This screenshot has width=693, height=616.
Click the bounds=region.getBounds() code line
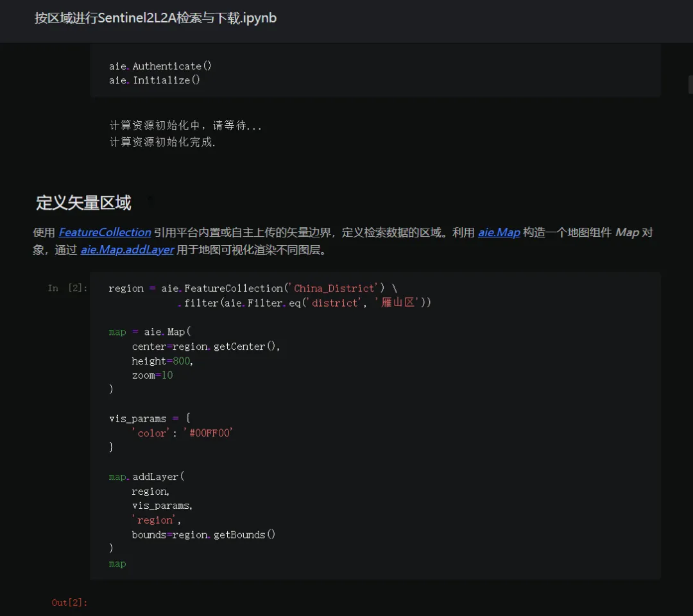(204, 535)
